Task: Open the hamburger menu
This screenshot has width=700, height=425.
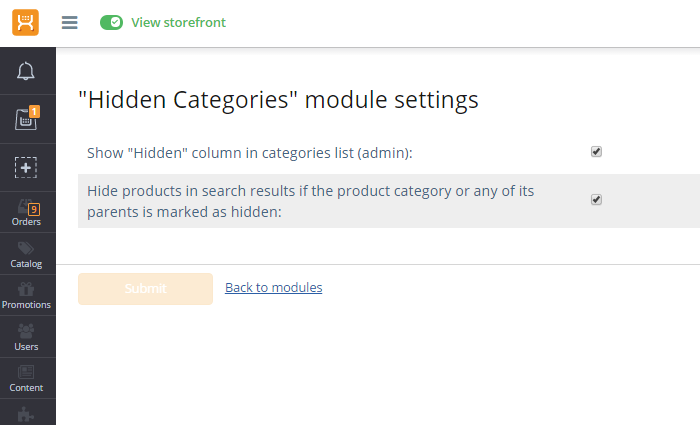Action: click(x=70, y=22)
